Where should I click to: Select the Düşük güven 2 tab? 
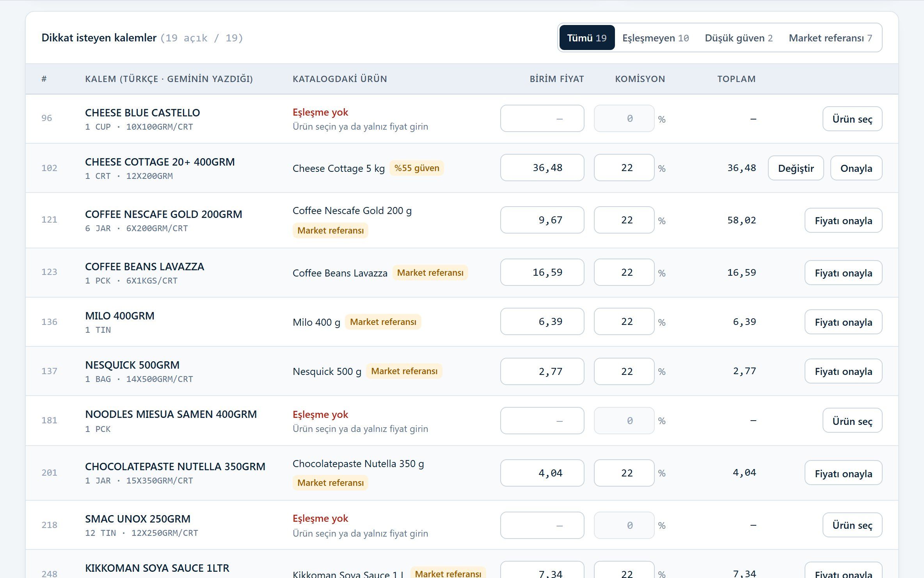pos(739,38)
